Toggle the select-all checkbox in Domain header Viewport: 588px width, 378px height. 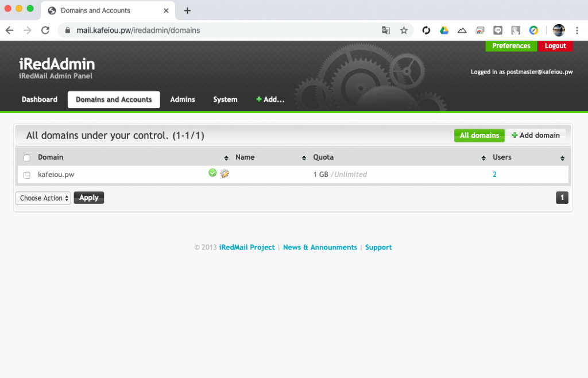tap(26, 158)
